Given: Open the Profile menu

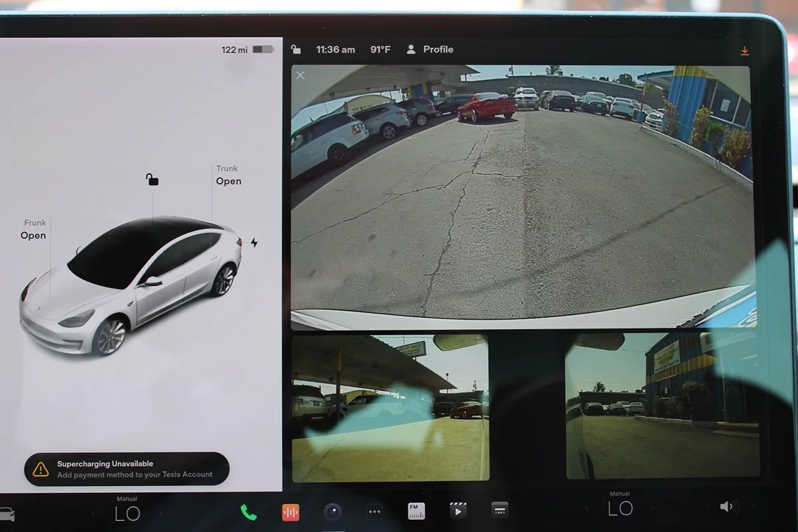Looking at the screenshot, I should [430, 49].
